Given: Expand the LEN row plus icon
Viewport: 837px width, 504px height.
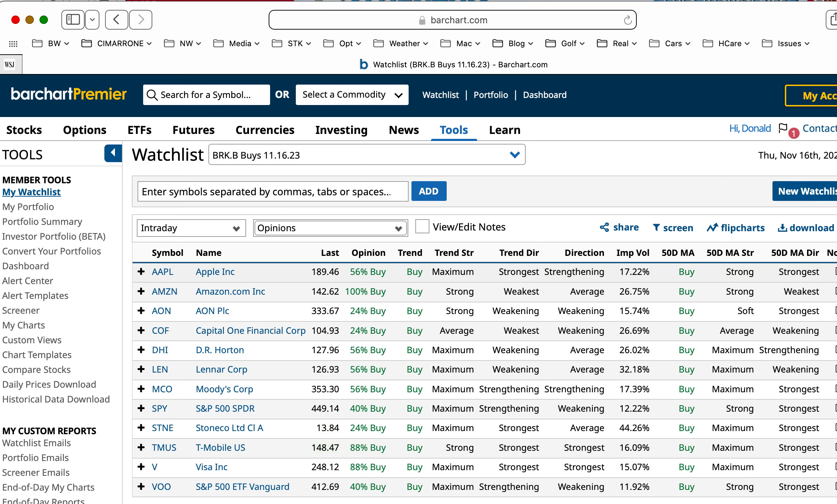Looking at the screenshot, I should 141,369.
